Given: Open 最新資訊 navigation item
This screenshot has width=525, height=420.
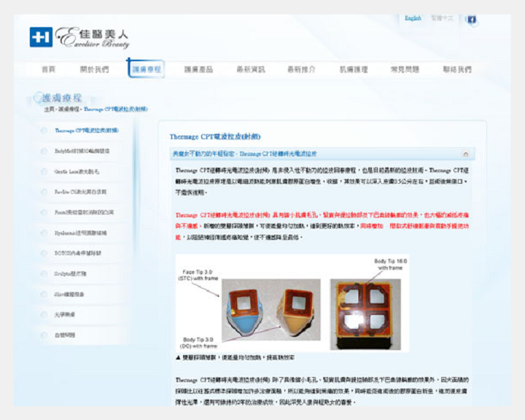Looking at the screenshot, I should tap(251, 69).
